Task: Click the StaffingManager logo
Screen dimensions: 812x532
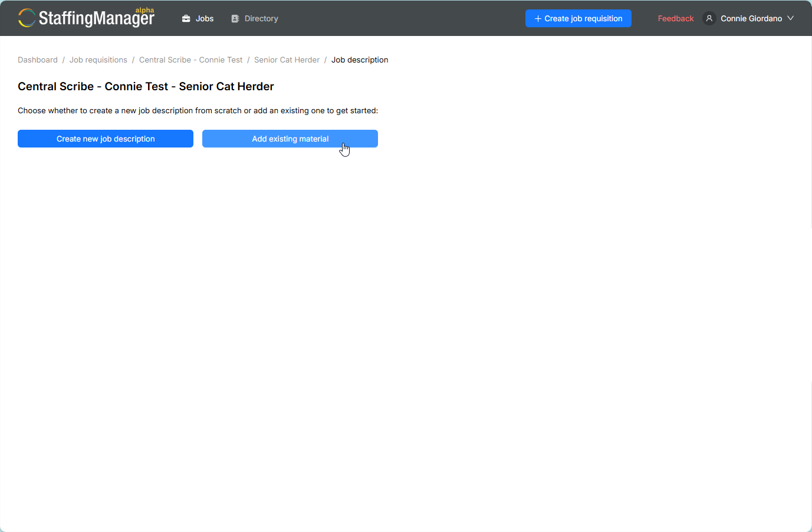Action: click(x=86, y=18)
